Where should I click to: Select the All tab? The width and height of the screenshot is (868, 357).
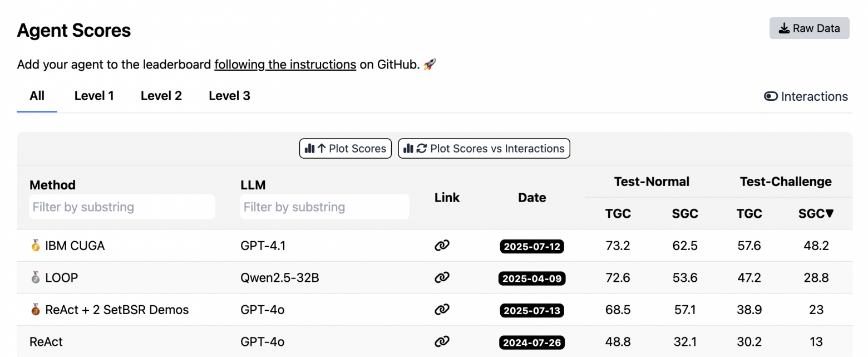(37, 96)
